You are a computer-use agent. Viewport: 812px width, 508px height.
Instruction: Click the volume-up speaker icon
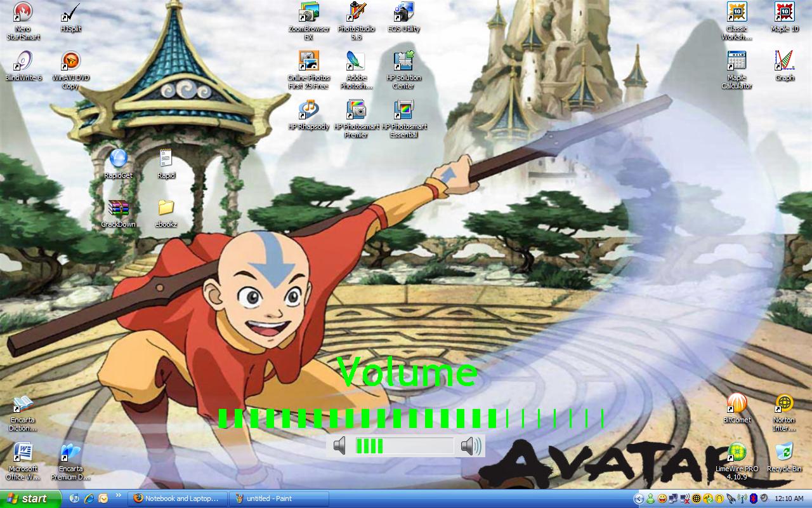pos(471,446)
